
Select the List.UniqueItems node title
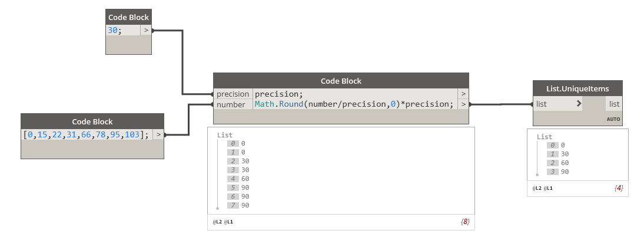pyautogui.click(x=577, y=89)
